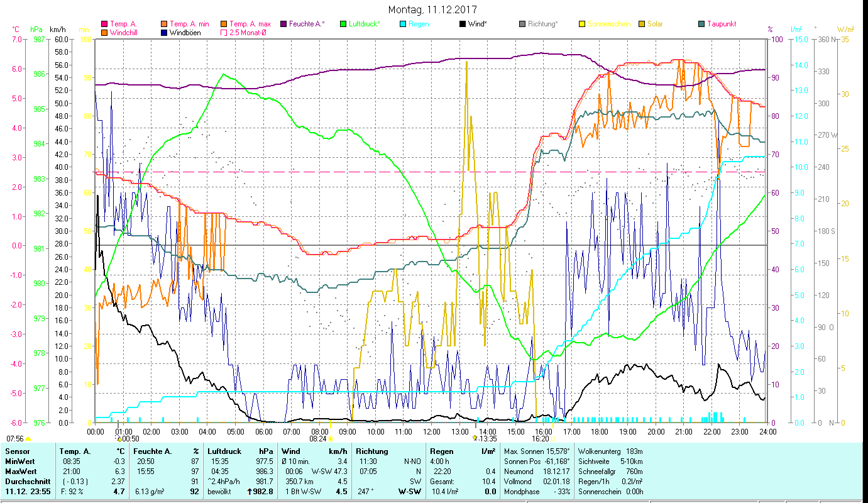
Task: Click the 'Temp. A. max' legend label
Action: click(250, 24)
